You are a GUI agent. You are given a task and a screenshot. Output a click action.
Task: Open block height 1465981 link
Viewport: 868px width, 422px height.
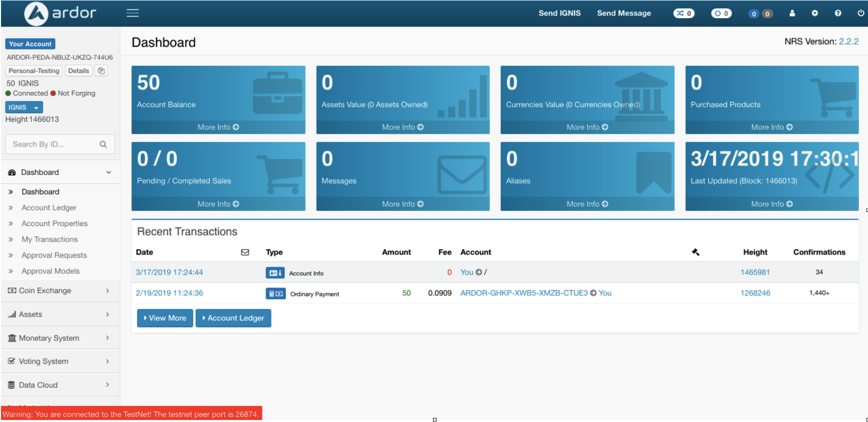(755, 272)
